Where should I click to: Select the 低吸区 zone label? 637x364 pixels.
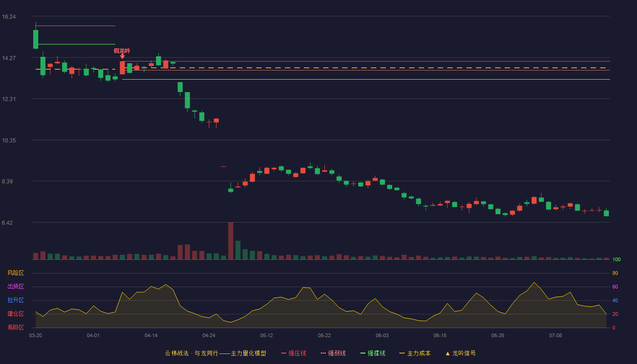15,327
